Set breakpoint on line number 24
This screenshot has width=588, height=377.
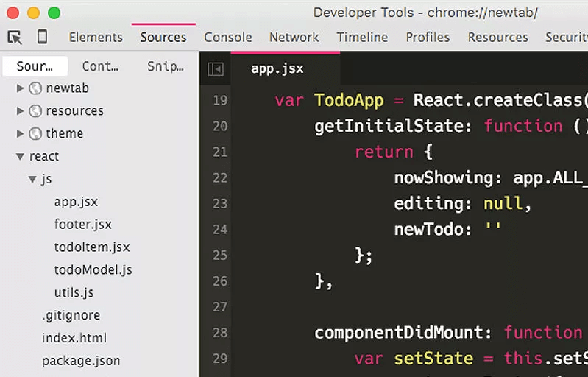tap(220, 230)
